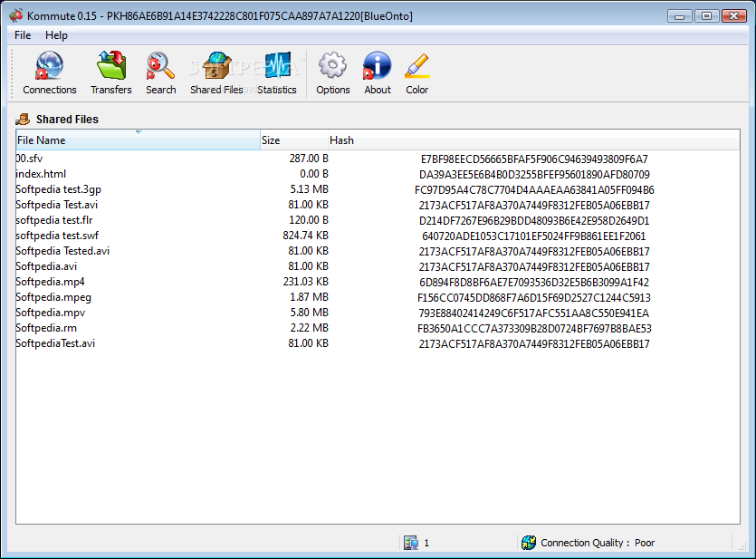Open the Color picker tool
The width and height of the screenshot is (756, 559).
[x=416, y=72]
